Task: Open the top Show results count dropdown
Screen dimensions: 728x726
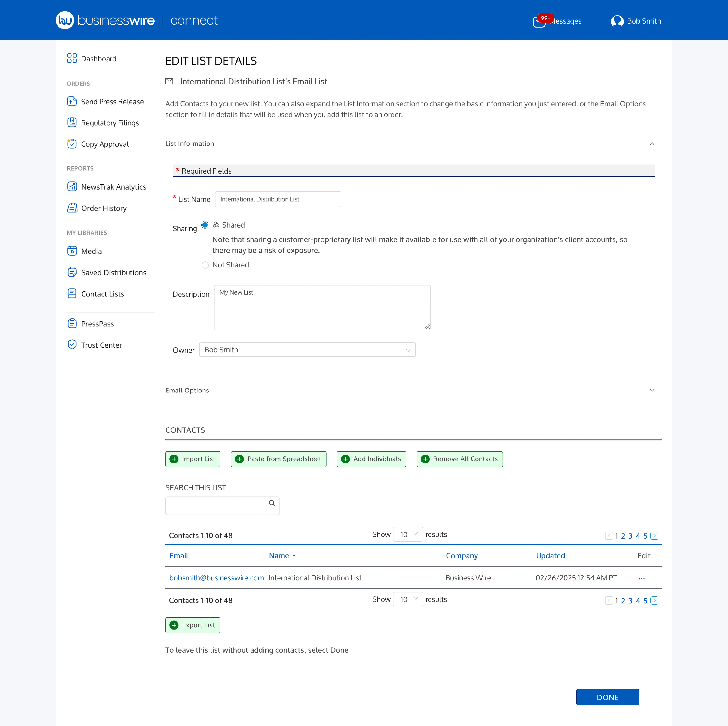Action: 408,535
